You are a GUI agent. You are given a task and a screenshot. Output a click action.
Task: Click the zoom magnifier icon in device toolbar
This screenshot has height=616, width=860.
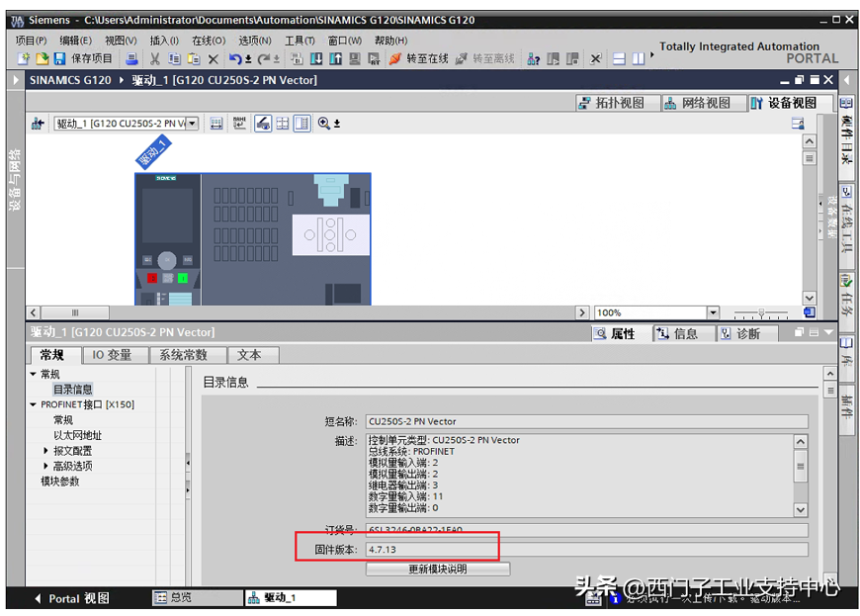click(x=324, y=124)
